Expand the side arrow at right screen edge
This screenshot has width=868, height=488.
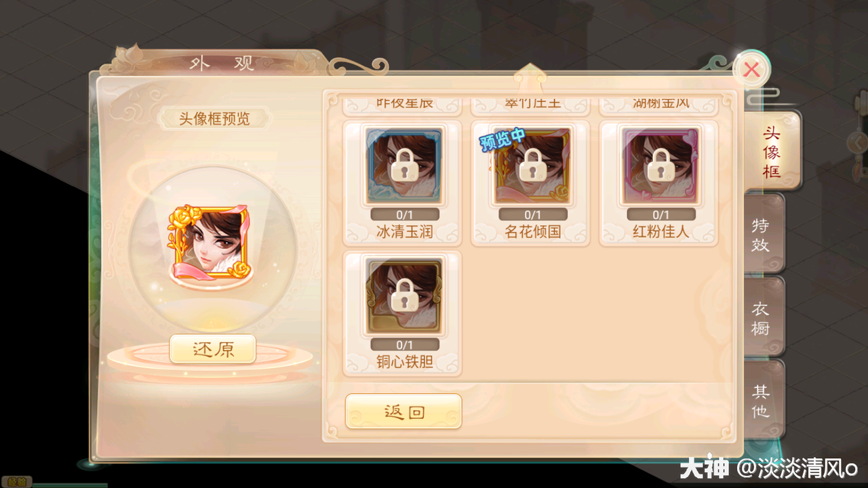[859, 142]
